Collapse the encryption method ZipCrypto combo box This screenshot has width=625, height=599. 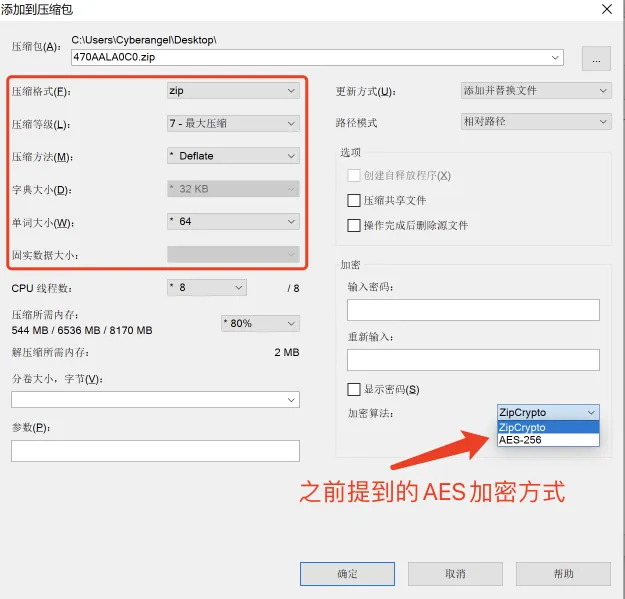pos(548,412)
